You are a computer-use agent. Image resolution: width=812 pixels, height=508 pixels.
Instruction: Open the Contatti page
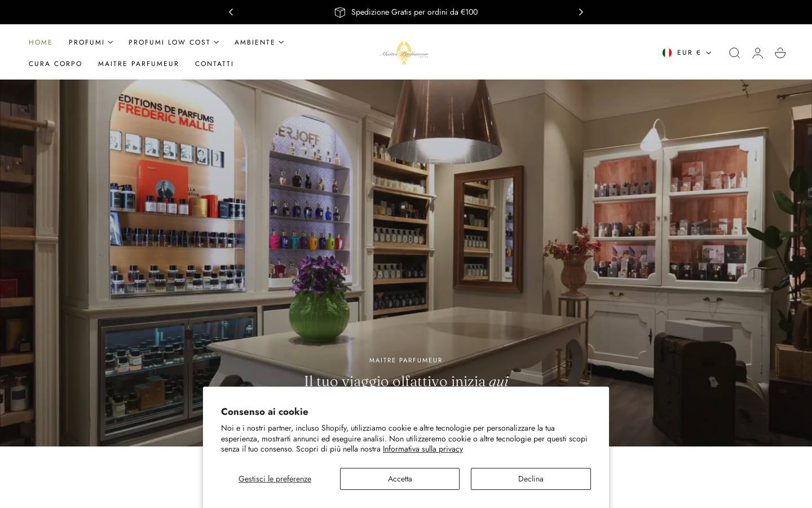tap(214, 64)
